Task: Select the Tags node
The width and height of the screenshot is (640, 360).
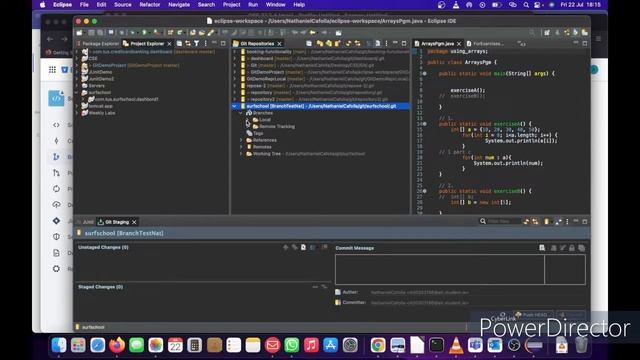Action: (255, 133)
